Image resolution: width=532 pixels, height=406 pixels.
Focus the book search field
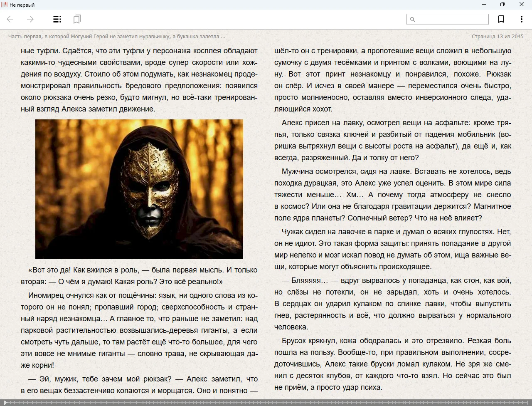tap(451, 20)
